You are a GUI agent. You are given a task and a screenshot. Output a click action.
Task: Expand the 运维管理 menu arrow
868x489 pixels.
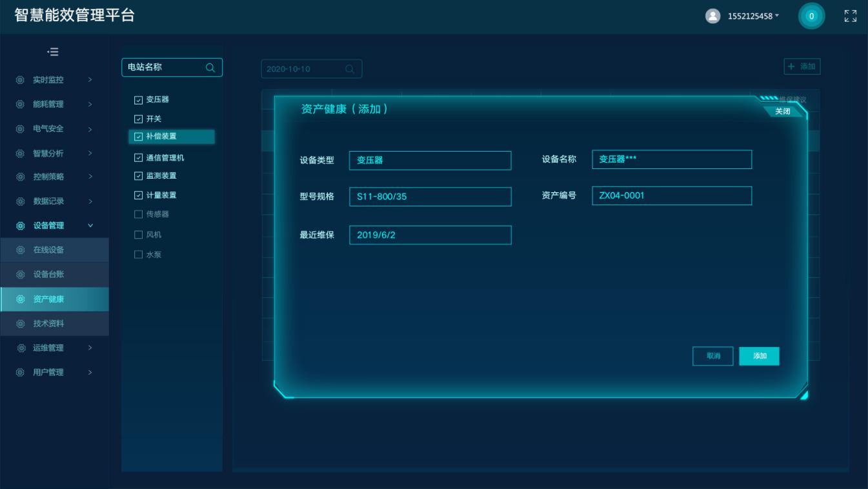point(90,348)
